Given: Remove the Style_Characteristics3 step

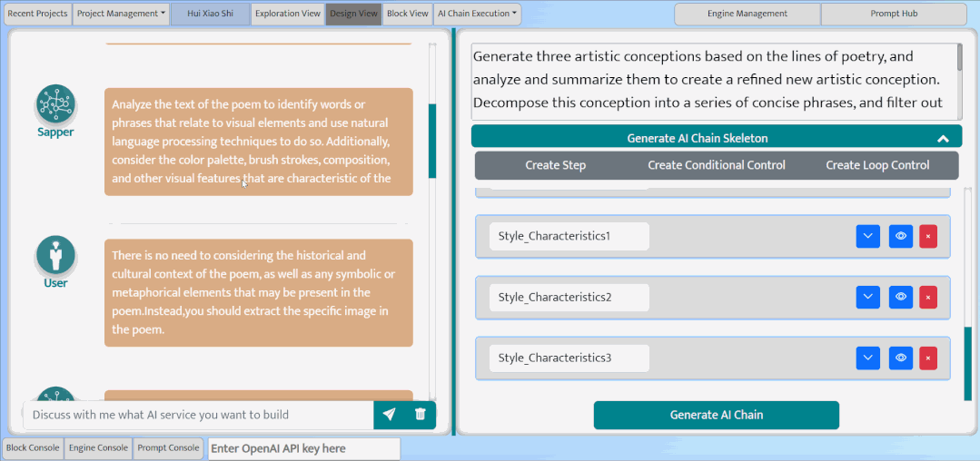Looking at the screenshot, I should 928,358.
